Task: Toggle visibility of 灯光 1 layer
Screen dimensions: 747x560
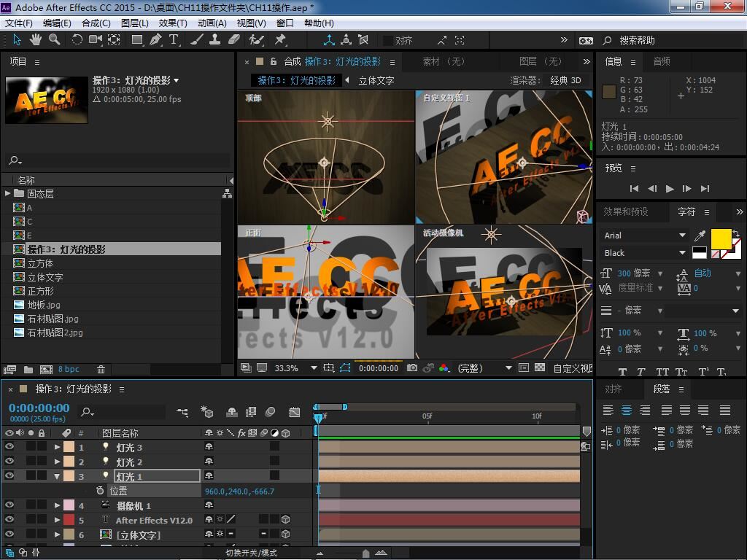Action: click(x=9, y=475)
